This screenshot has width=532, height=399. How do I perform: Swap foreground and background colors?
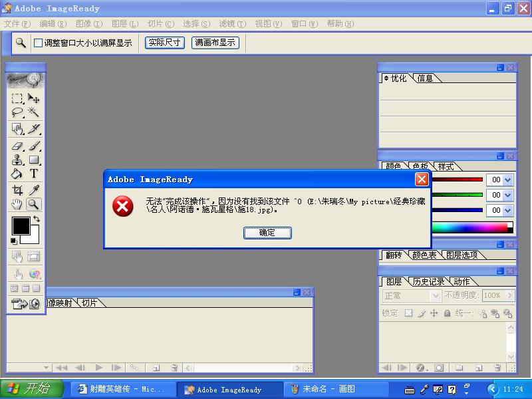point(37,219)
